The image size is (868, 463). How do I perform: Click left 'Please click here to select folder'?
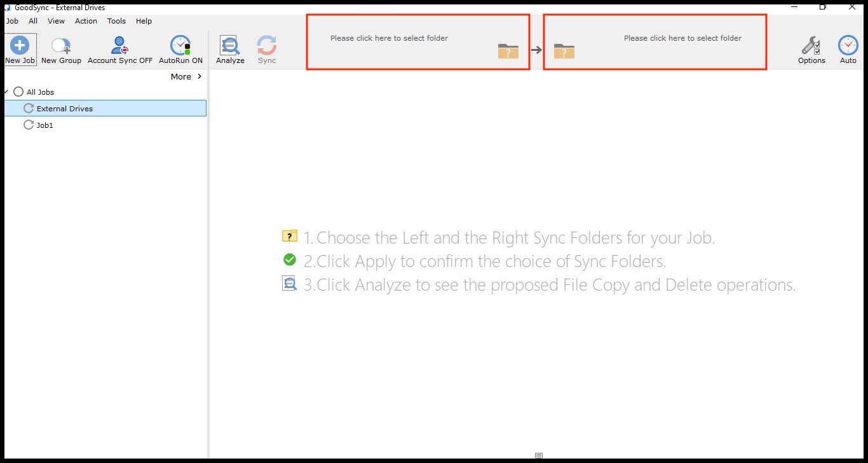pos(389,38)
